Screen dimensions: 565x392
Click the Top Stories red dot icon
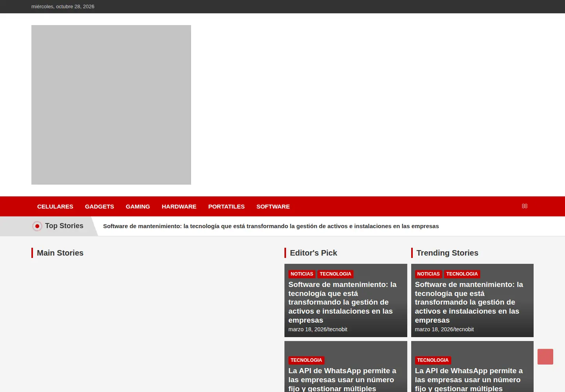click(x=37, y=226)
